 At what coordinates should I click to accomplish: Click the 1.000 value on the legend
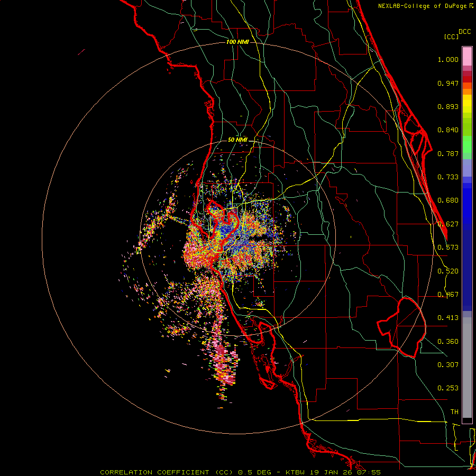click(448, 60)
